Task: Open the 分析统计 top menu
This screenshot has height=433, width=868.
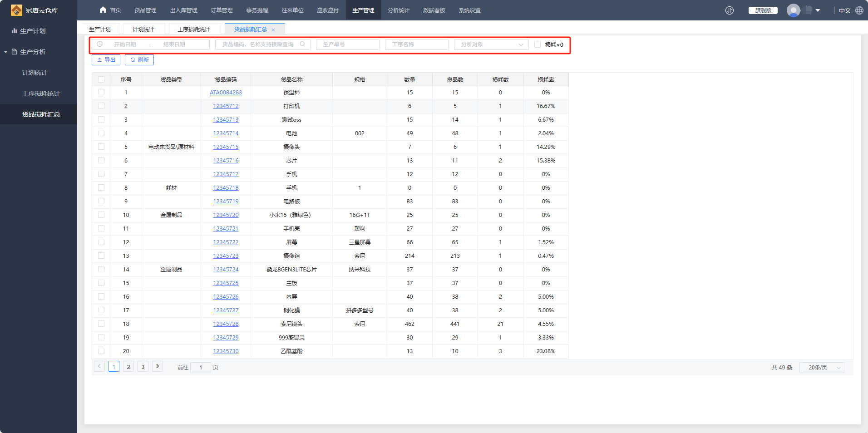Action: tap(399, 10)
